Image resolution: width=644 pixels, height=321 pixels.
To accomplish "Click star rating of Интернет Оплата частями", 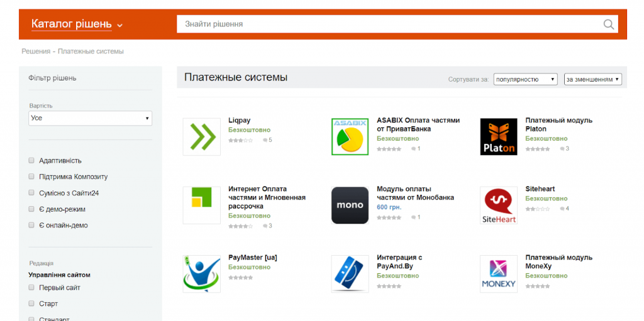I will tap(241, 226).
